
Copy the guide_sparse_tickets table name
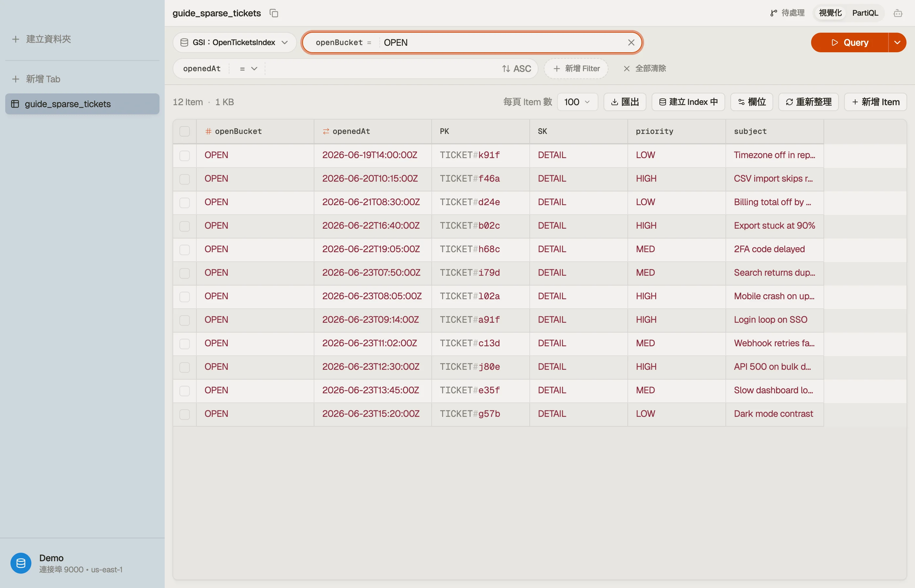click(274, 13)
